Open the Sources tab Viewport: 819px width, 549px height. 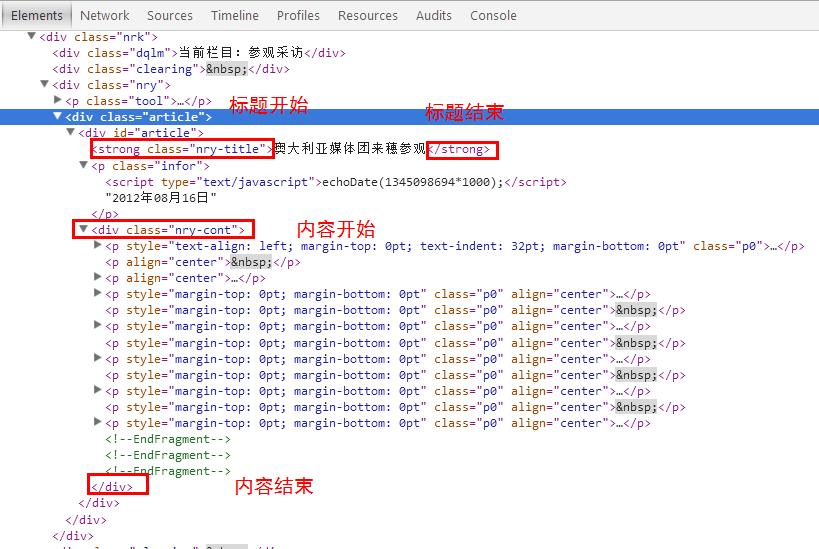(x=170, y=16)
